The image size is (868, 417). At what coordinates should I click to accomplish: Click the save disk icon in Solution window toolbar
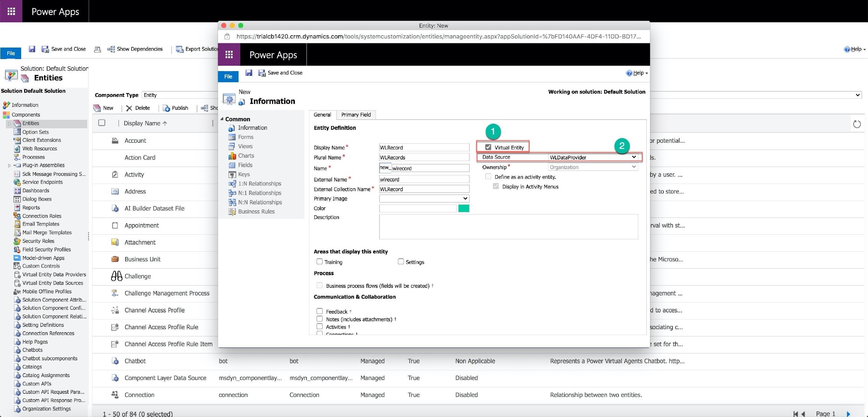click(x=32, y=49)
